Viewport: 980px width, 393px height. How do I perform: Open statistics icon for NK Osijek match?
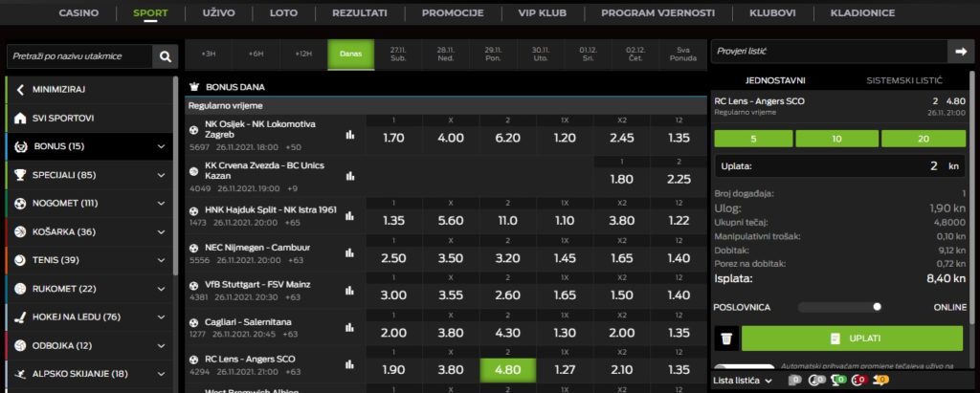pyautogui.click(x=349, y=135)
